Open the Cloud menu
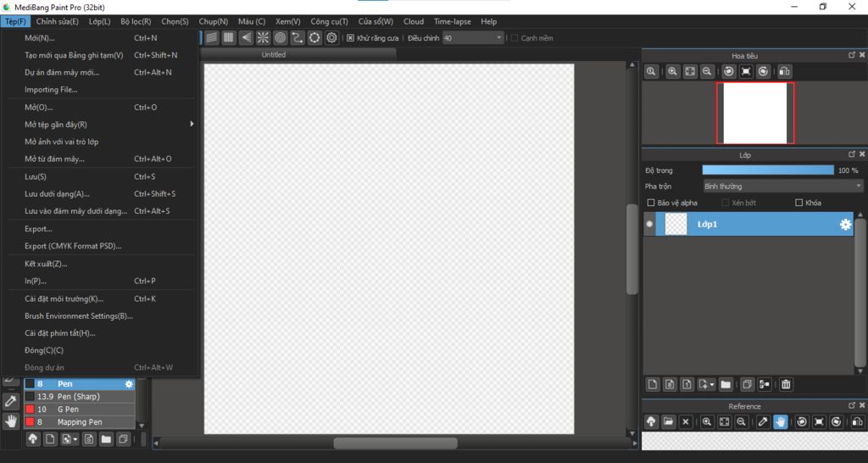The height and width of the screenshot is (463, 868). click(414, 21)
